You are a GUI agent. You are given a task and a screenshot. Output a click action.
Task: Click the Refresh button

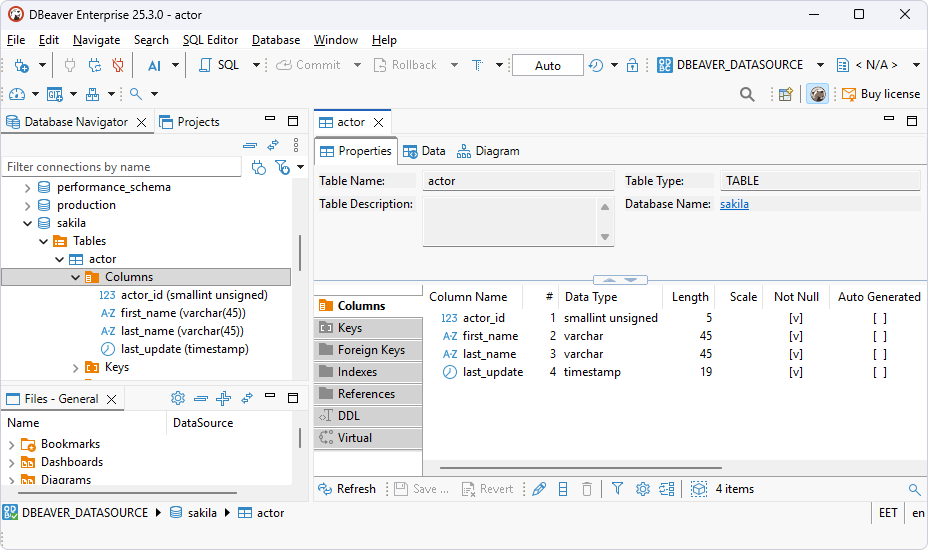pos(347,489)
